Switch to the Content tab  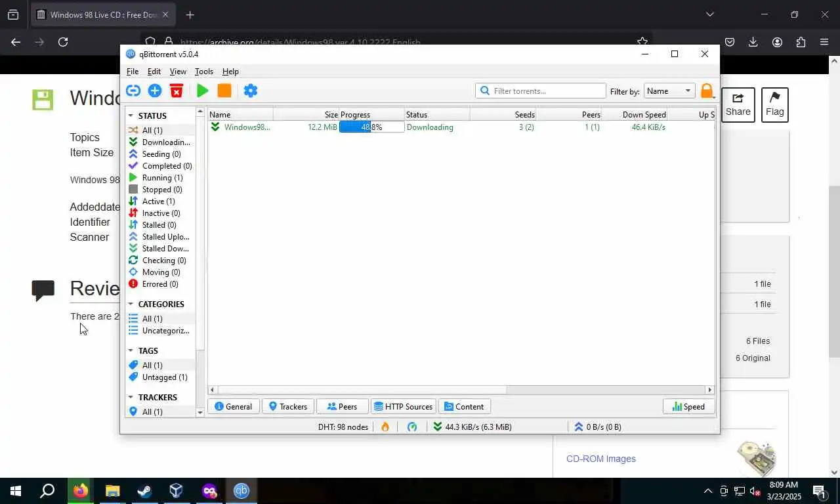click(x=464, y=406)
